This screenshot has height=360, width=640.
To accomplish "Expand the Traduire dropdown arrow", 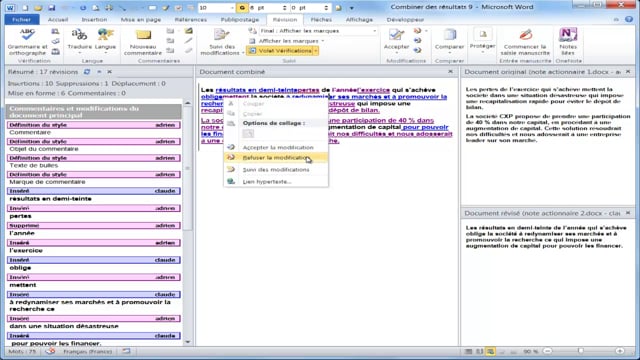I will [79, 53].
